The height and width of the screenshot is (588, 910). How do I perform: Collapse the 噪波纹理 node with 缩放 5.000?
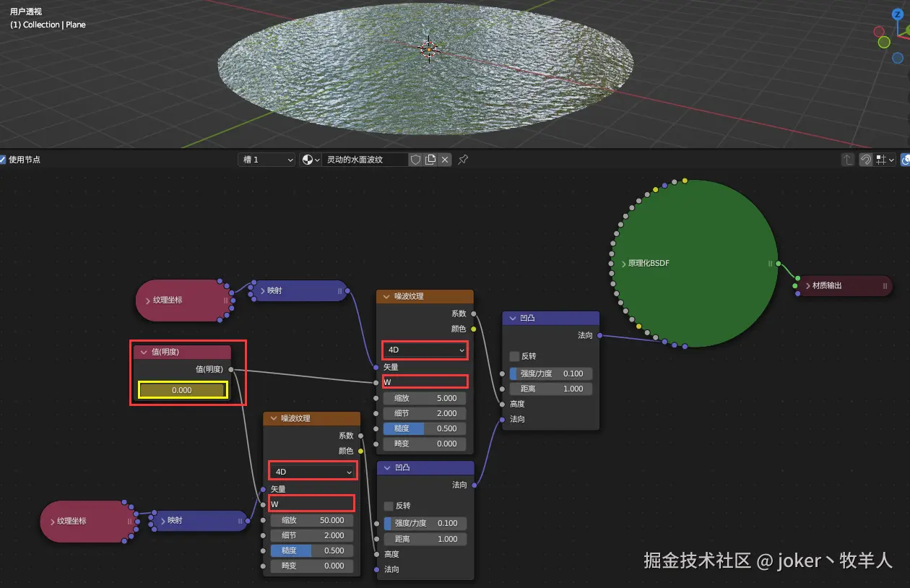point(387,296)
